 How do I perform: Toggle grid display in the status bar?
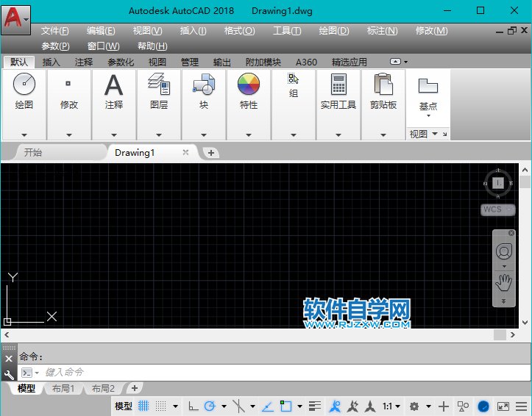pos(144,406)
